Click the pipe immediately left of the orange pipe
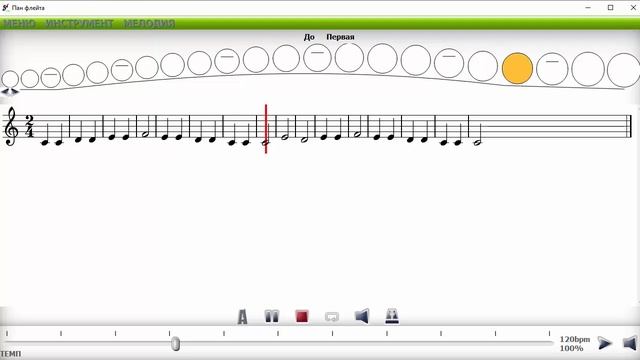The height and width of the screenshot is (360, 640). click(x=483, y=66)
